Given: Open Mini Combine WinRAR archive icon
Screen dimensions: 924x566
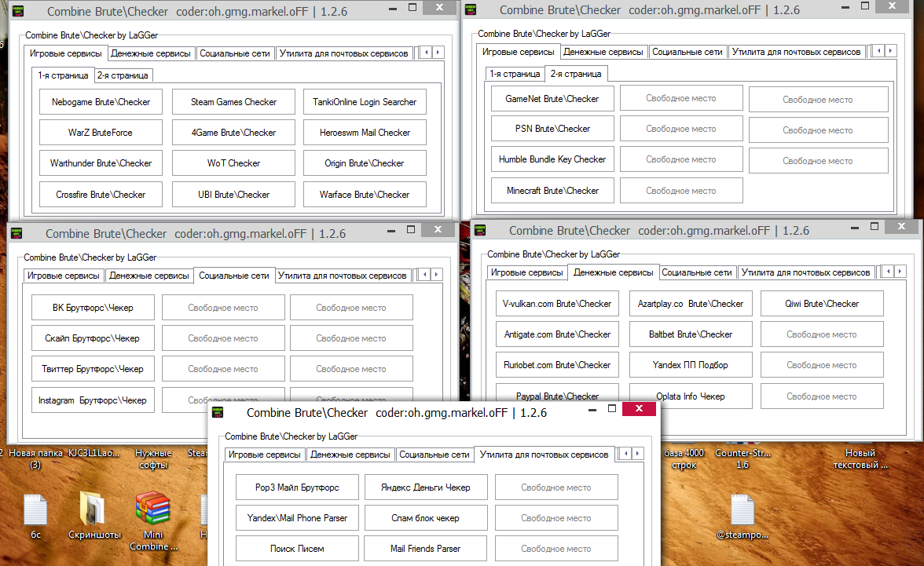Looking at the screenshot, I should (x=152, y=508).
